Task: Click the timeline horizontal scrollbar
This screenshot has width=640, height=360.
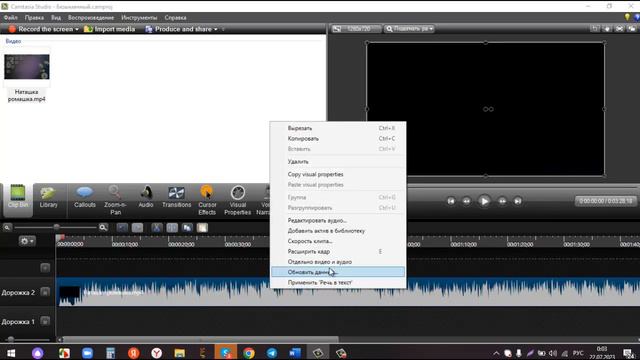Action: coord(200,340)
